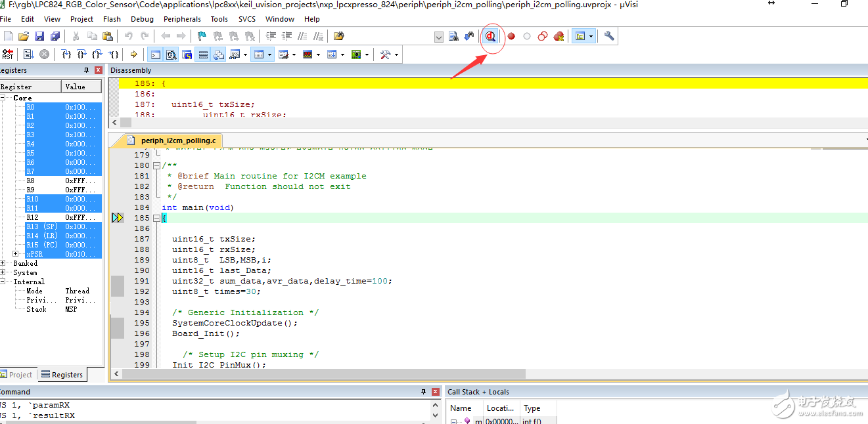868x424 pixels.
Task: Open the Toolbox hammer dropdown arrow
Action: point(396,54)
